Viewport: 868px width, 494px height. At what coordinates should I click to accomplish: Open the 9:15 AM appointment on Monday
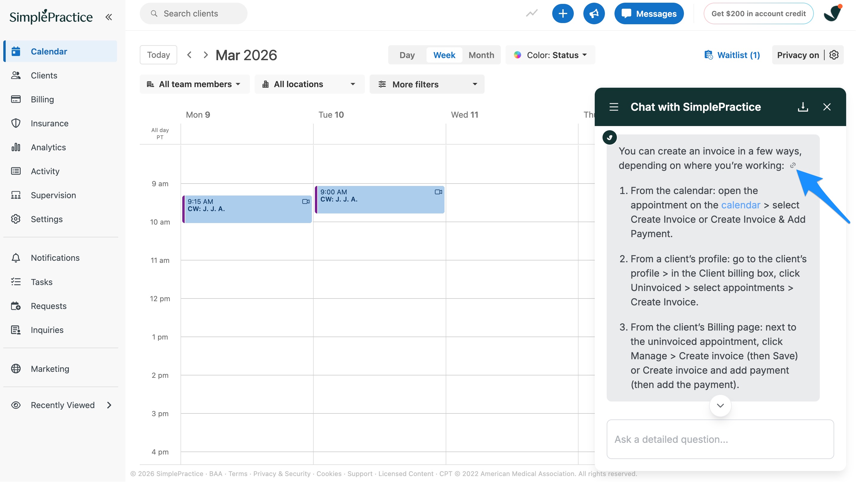247,209
